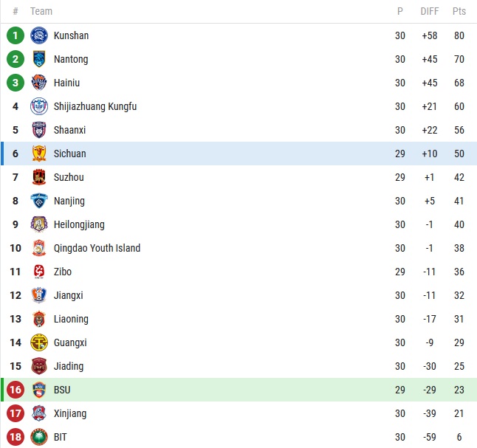Open the Jiangxi team link
The width and height of the screenshot is (477, 448).
coord(68,295)
